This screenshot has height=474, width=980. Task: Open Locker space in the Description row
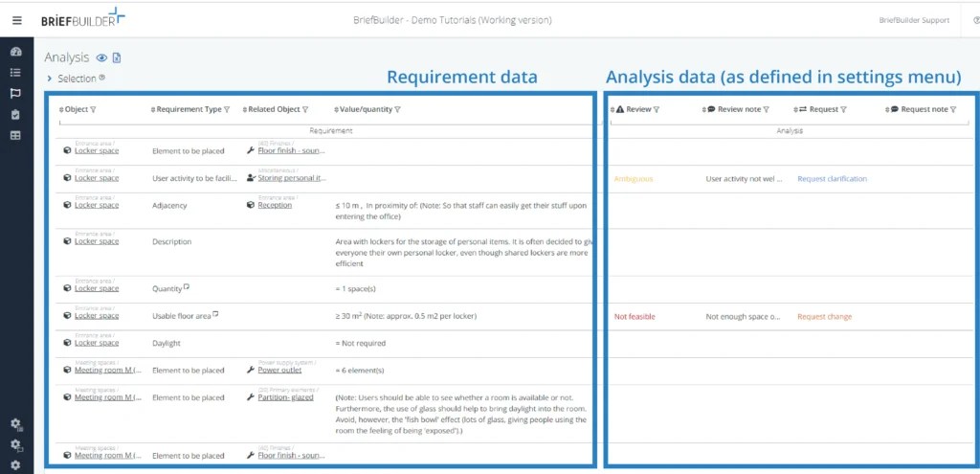click(x=97, y=241)
